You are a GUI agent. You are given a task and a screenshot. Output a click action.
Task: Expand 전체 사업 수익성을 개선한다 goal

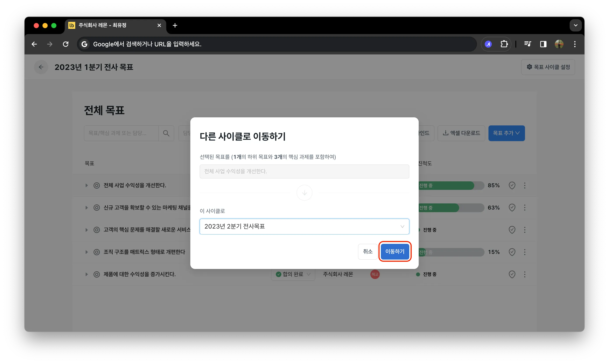tap(86, 185)
